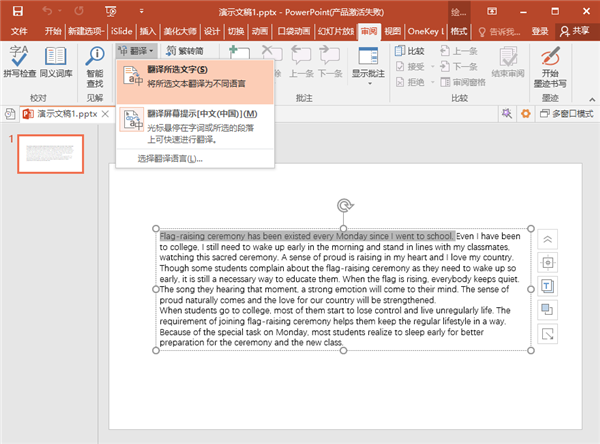Click 共享 share button
This screenshot has width=600, height=444.
coord(575,31)
